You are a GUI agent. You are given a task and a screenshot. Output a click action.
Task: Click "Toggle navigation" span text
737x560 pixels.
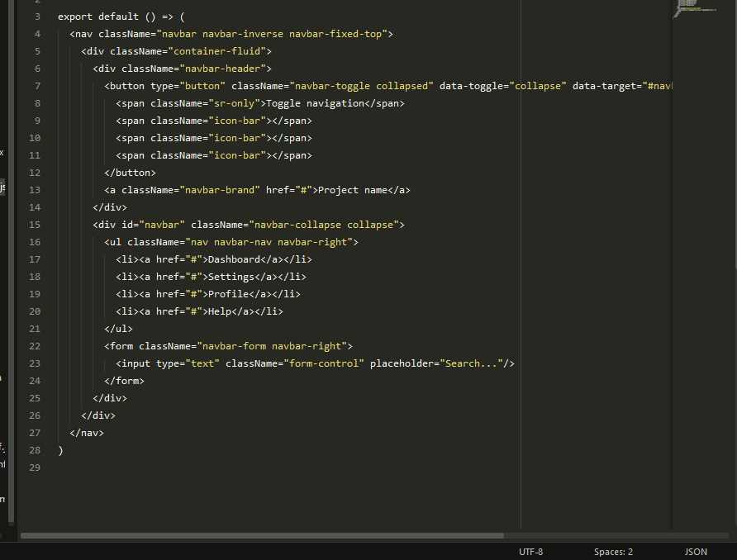point(316,103)
